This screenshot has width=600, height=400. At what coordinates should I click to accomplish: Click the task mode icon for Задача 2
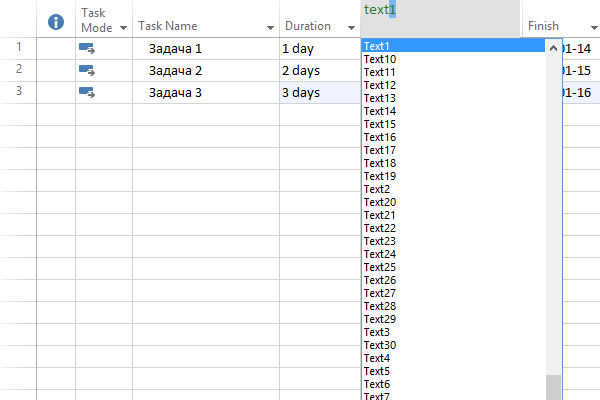(x=86, y=70)
